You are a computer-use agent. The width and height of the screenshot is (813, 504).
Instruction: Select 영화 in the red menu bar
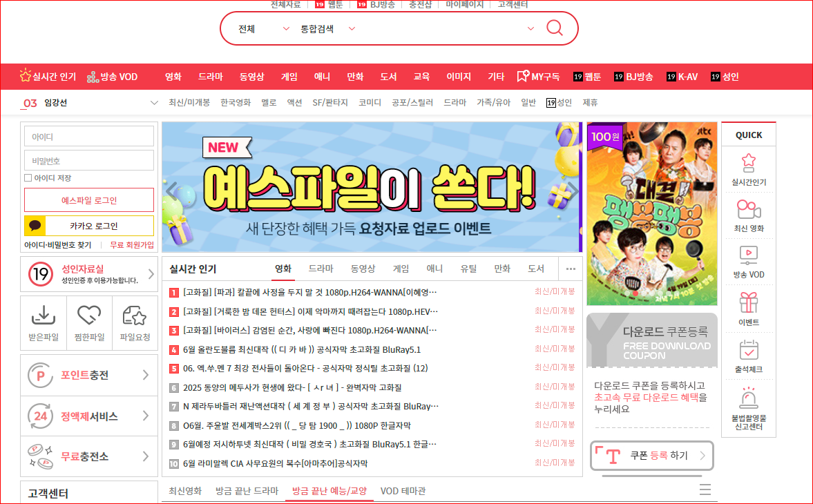[x=173, y=77]
